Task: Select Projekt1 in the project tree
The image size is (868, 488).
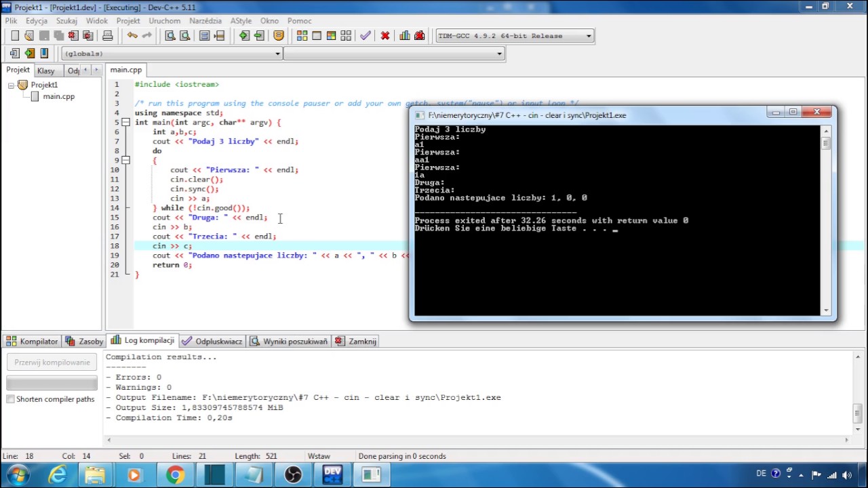Action: pos(44,85)
